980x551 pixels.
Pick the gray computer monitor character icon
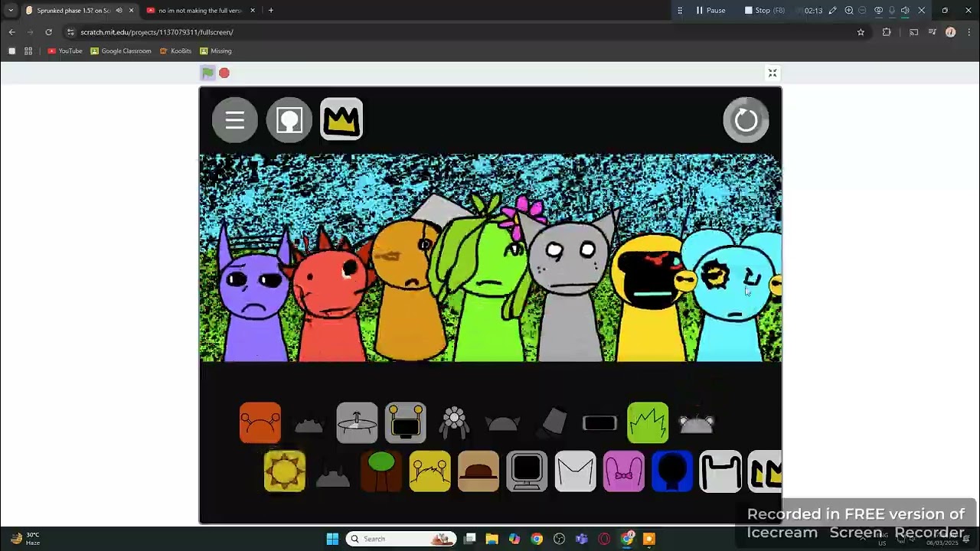pos(527,471)
